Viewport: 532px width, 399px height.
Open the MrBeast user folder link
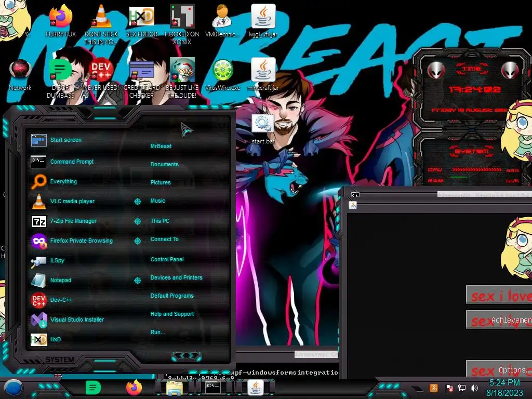coord(161,146)
